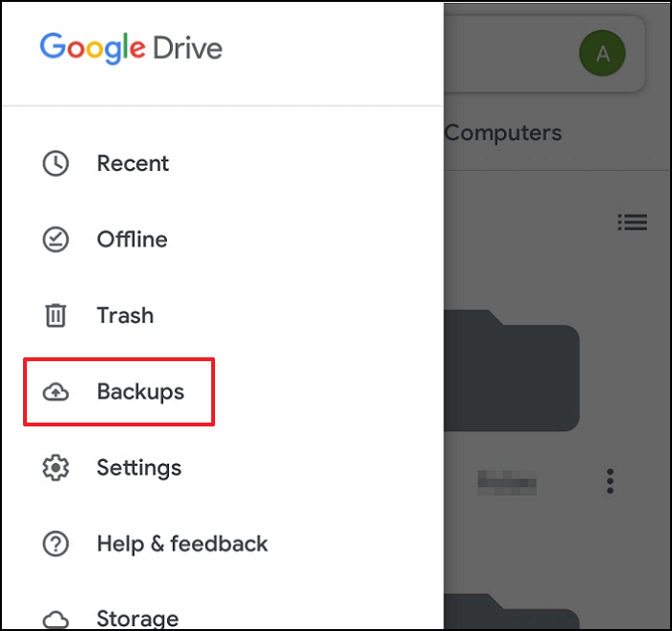Click the Help question mark icon
This screenshot has height=631, width=672.
tap(56, 544)
